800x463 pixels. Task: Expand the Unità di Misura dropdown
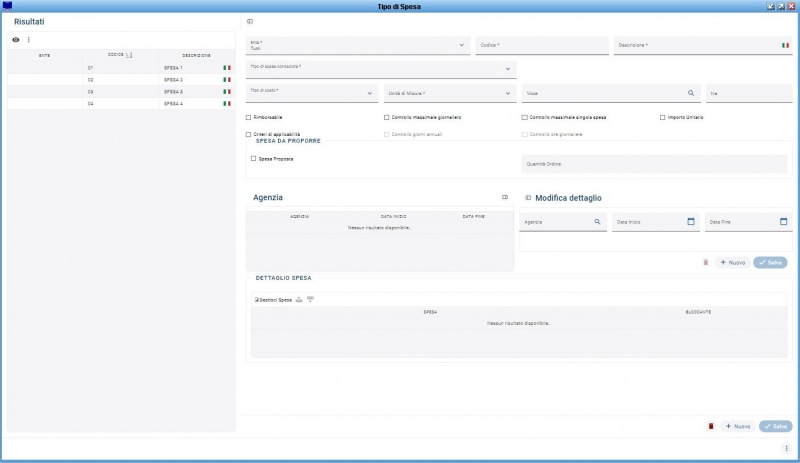point(508,93)
